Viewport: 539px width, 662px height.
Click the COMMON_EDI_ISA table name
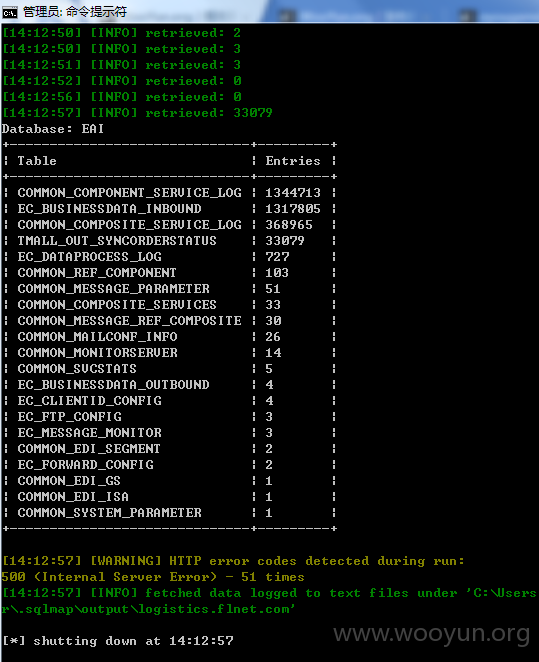[x=73, y=497]
